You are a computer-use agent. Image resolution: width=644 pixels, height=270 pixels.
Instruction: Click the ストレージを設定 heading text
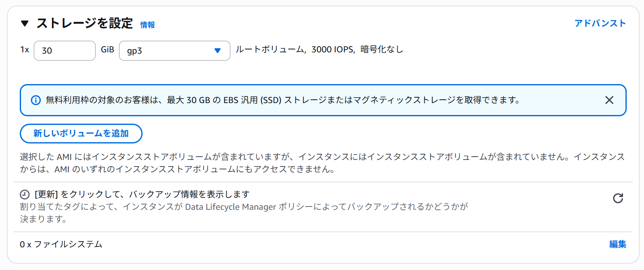pos(84,23)
